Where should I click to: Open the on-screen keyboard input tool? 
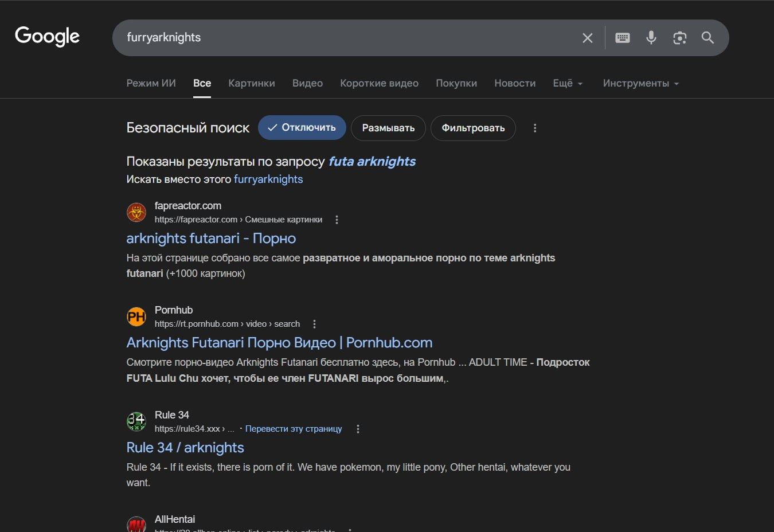click(622, 38)
